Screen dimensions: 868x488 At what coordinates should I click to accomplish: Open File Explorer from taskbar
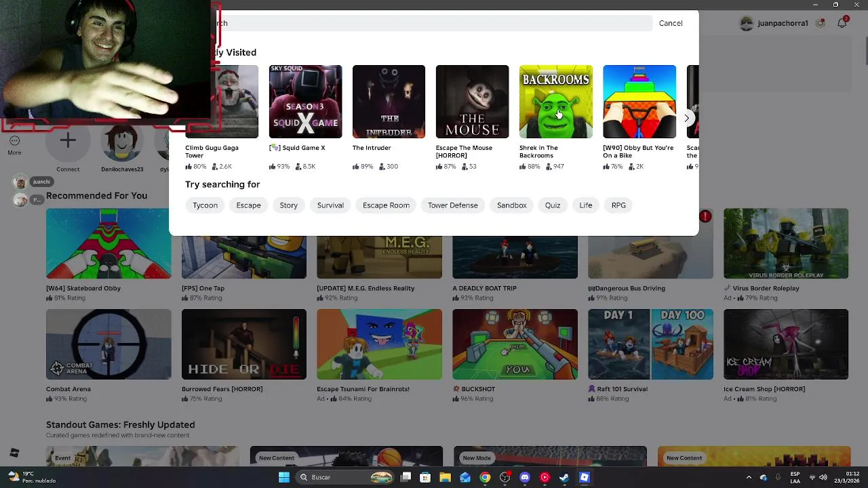point(445,477)
